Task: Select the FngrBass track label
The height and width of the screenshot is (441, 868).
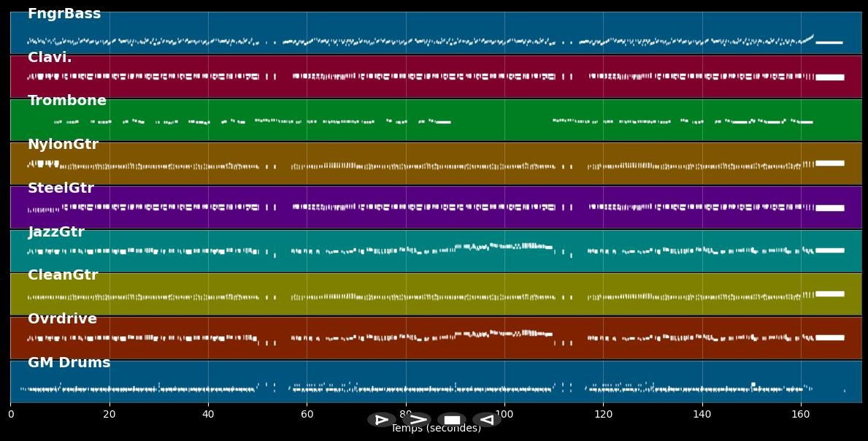Action: pos(64,12)
